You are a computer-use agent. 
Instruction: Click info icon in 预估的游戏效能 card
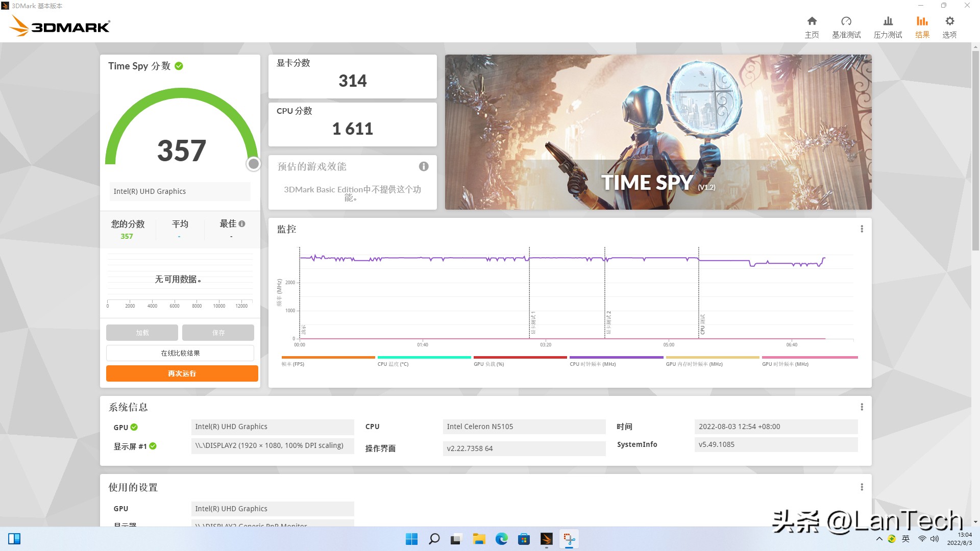point(424,166)
